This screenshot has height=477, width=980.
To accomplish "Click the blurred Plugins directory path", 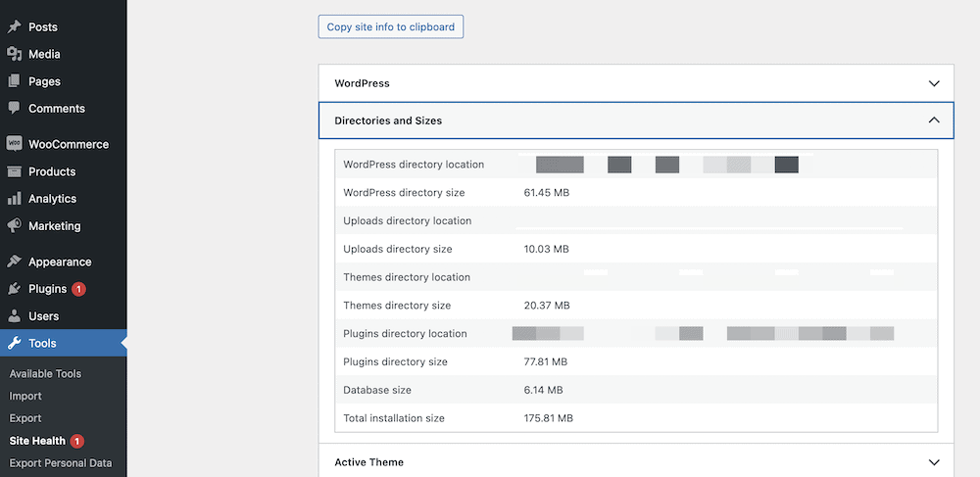I will [x=703, y=333].
